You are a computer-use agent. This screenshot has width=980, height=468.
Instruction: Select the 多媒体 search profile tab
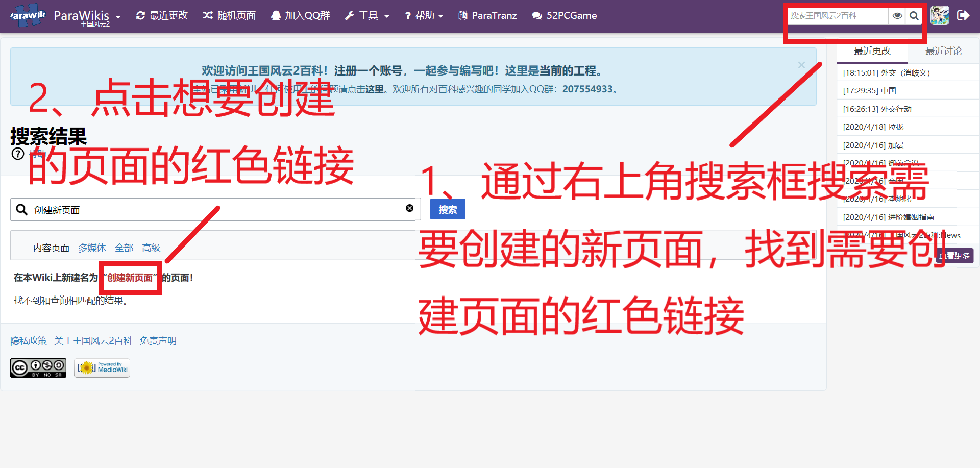point(92,248)
